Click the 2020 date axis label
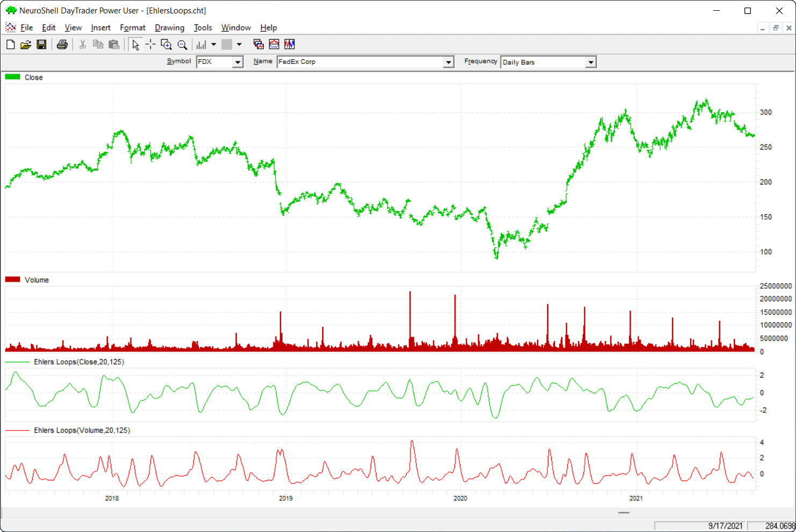The image size is (796, 532). point(460,498)
